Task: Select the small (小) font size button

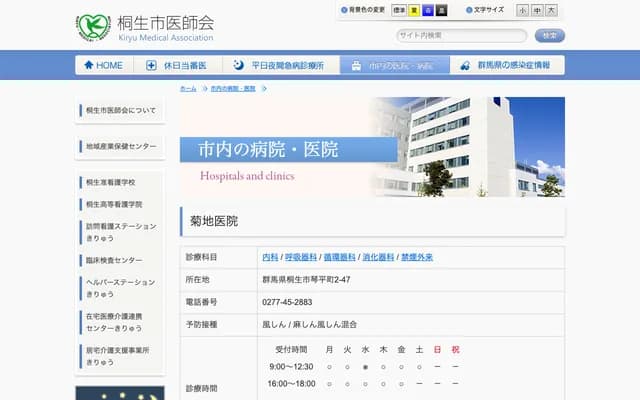Action: click(523, 10)
